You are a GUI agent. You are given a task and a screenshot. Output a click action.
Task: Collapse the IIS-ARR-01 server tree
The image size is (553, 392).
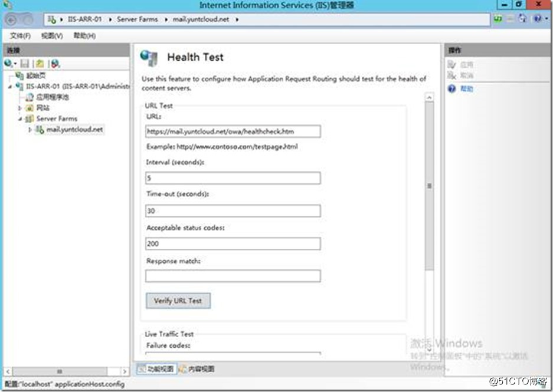(x=10, y=87)
